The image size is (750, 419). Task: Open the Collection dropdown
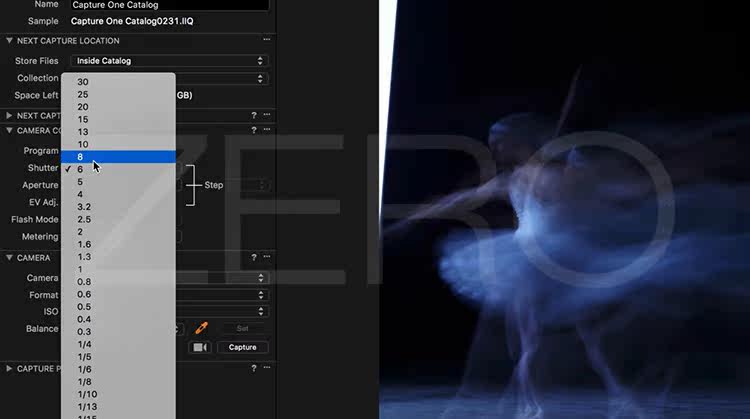pos(221,78)
